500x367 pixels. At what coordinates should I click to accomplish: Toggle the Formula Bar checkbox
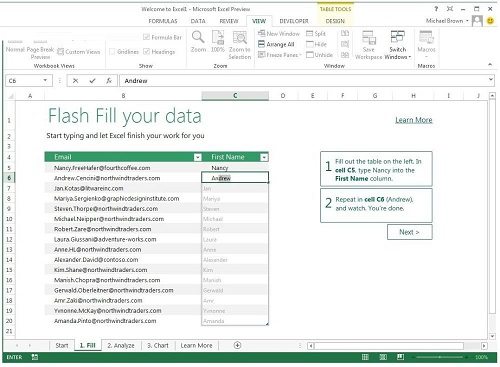146,37
